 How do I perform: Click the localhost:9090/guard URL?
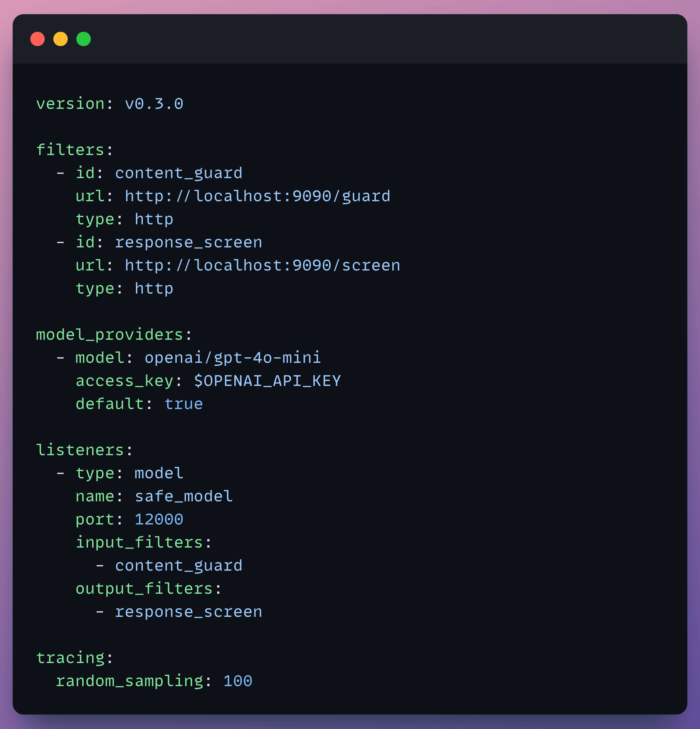[258, 196]
